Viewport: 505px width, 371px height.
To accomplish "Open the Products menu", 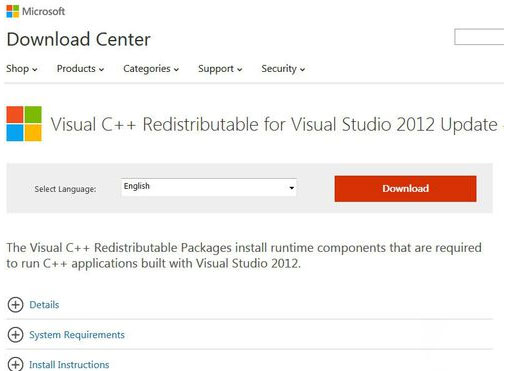I will click(x=80, y=69).
